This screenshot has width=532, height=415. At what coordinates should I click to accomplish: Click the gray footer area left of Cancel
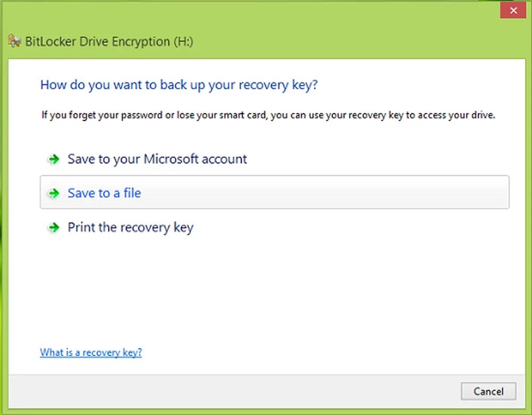[x=239, y=391]
